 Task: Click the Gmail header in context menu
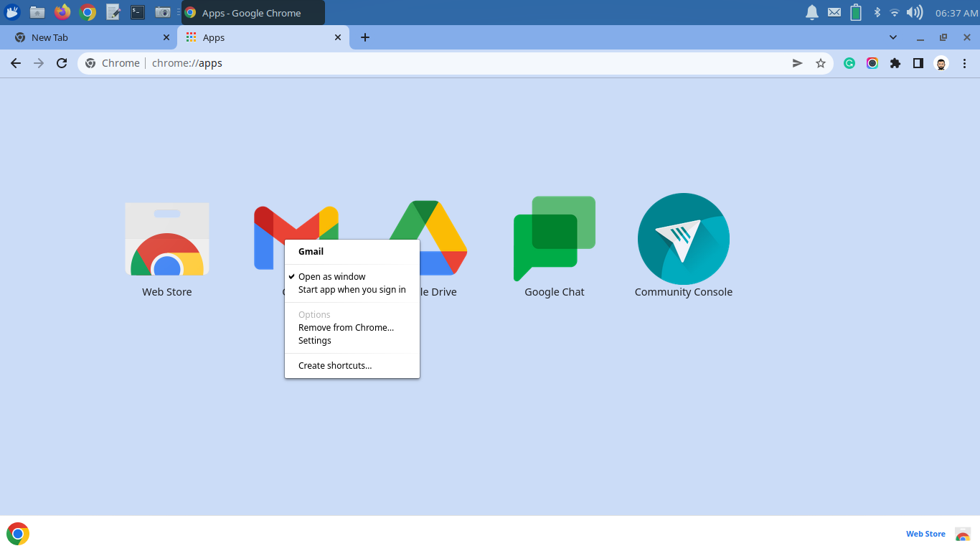click(x=311, y=251)
